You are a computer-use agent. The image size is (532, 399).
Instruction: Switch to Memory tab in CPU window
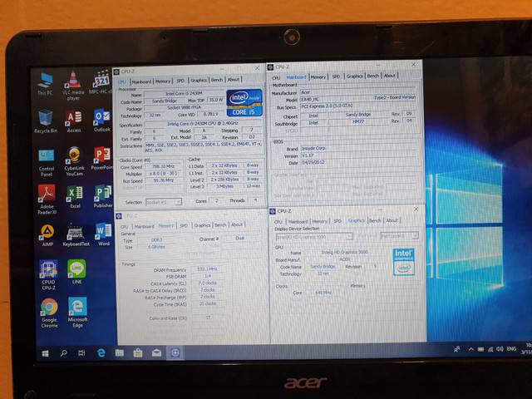pyautogui.click(x=163, y=81)
